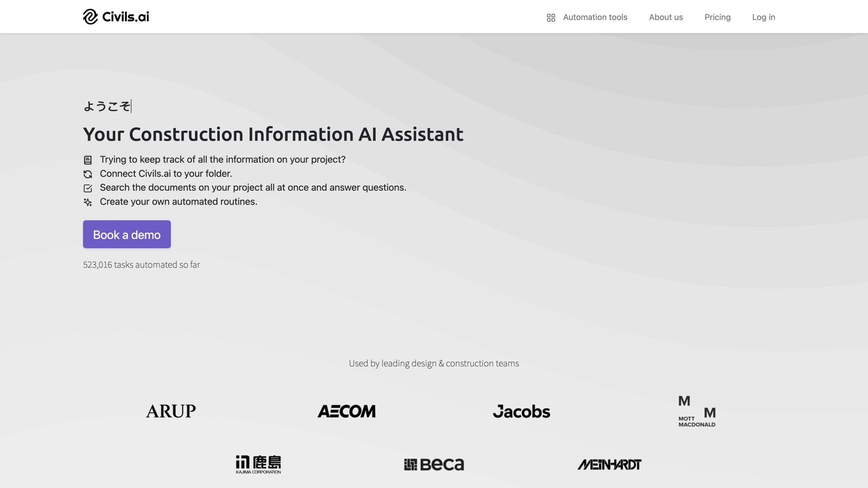Select the ARUP company logo

pyautogui.click(x=170, y=411)
